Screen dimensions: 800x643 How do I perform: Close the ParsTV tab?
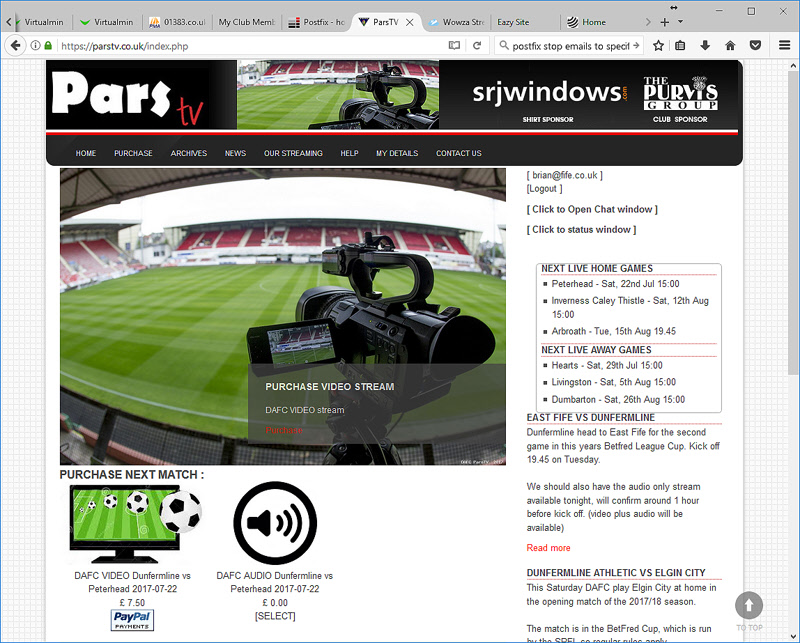point(410,22)
